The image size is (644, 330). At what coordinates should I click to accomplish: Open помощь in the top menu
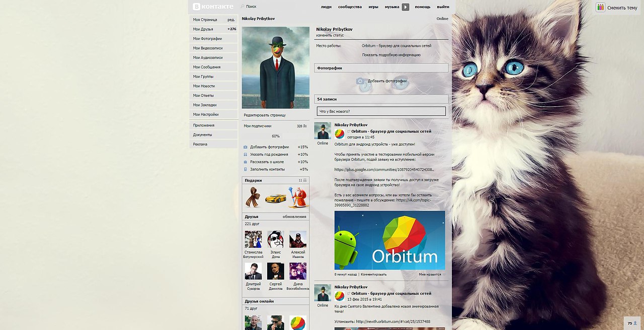[x=423, y=7]
